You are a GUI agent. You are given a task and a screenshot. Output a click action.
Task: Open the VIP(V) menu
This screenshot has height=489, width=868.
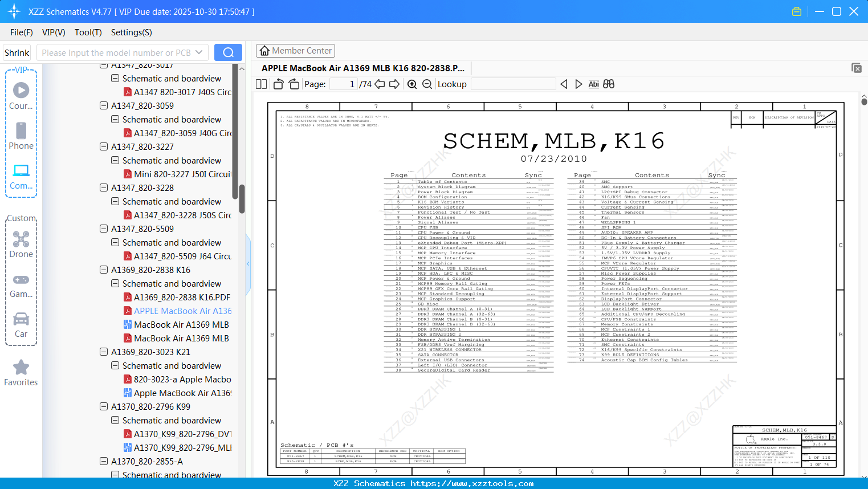click(54, 32)
